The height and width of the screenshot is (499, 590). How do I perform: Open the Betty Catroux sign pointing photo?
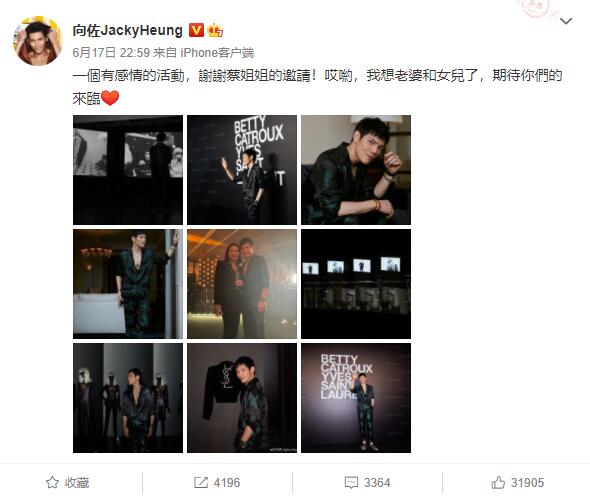tap(242, 170)
